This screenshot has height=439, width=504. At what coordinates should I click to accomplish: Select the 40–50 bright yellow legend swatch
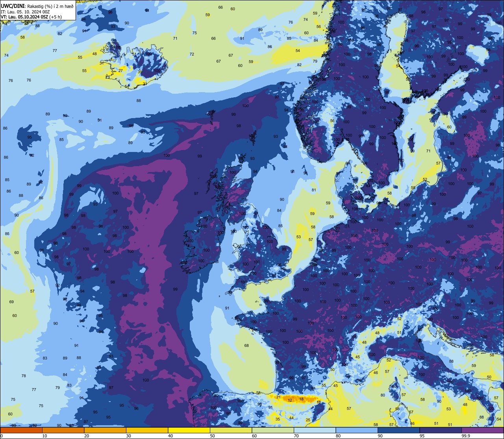point(189,430)
